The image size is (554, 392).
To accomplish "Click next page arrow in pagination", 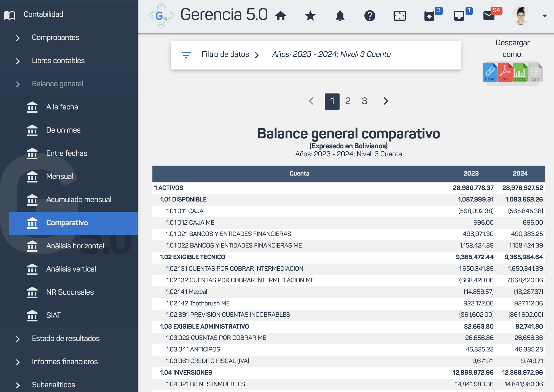I will pos(386,101).
